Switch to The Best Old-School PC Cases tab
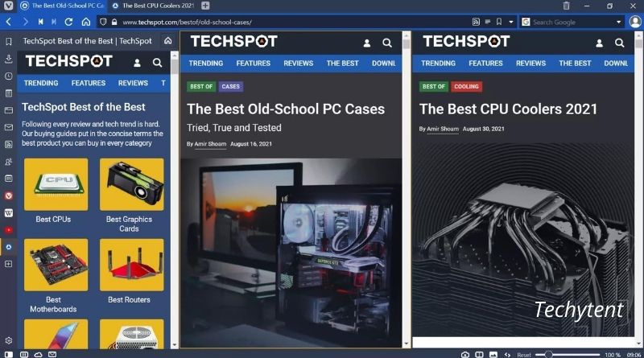Image resolution: width=644 pixels, height=358 pixels. 62,6
